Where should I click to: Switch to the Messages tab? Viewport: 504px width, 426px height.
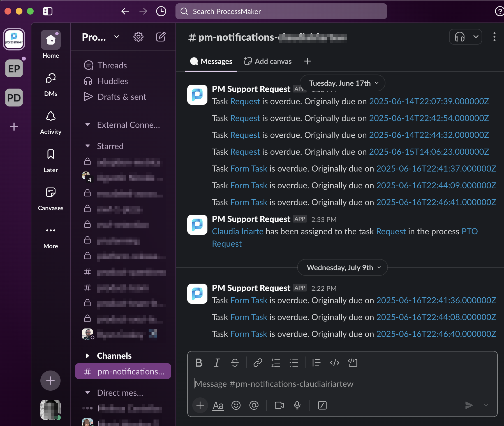[x=211, y=61]
